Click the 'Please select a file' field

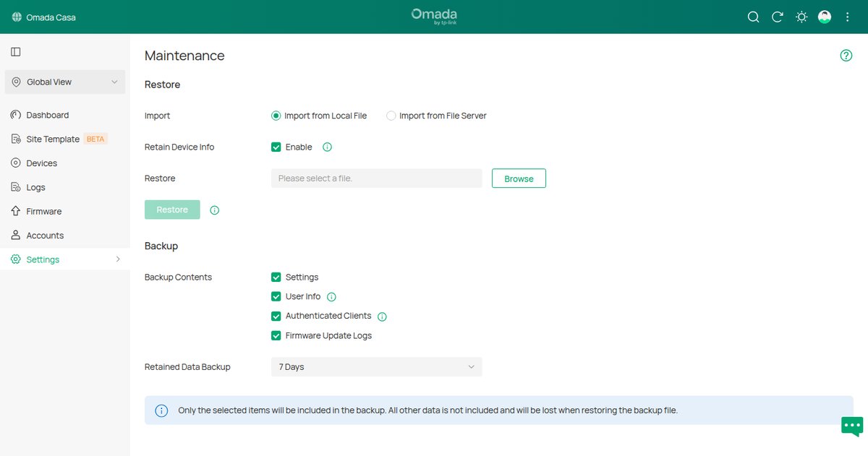[x=376, y=178]
